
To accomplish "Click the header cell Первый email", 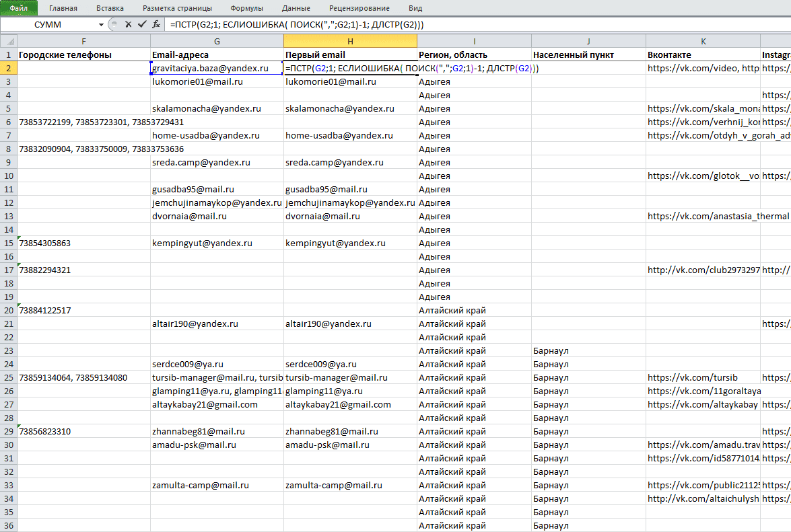I will (x=350, y=55).
